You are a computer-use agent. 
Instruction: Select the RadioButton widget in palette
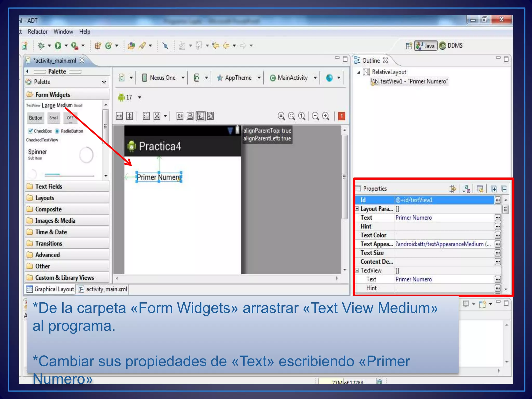tap(69, 131)
